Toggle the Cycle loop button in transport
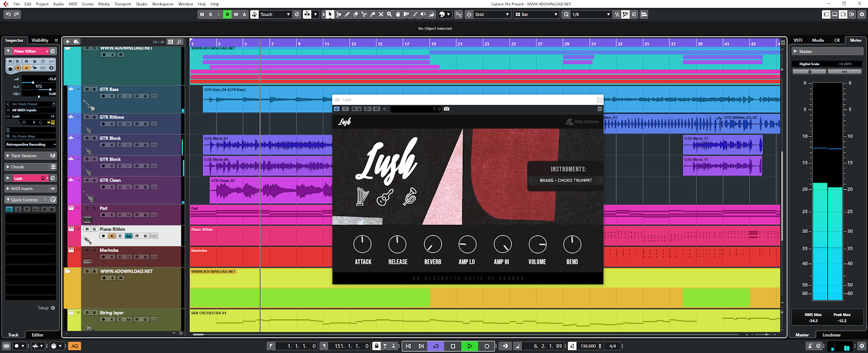868x353 pixels. (x=436, y=346)
